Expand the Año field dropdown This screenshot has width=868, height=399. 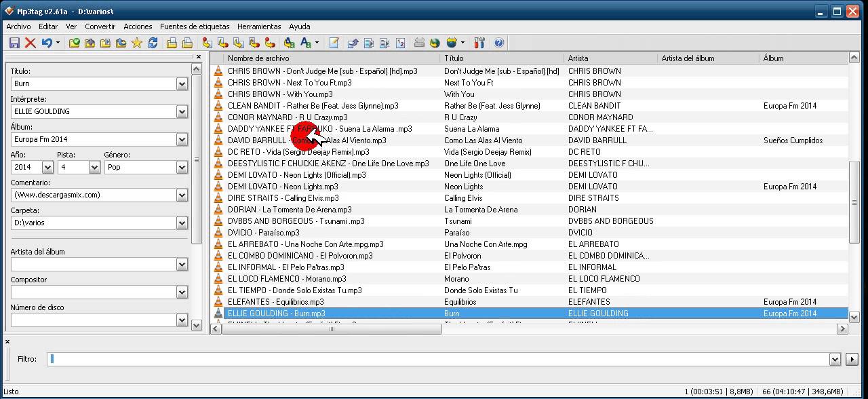[x=47, y=167]
